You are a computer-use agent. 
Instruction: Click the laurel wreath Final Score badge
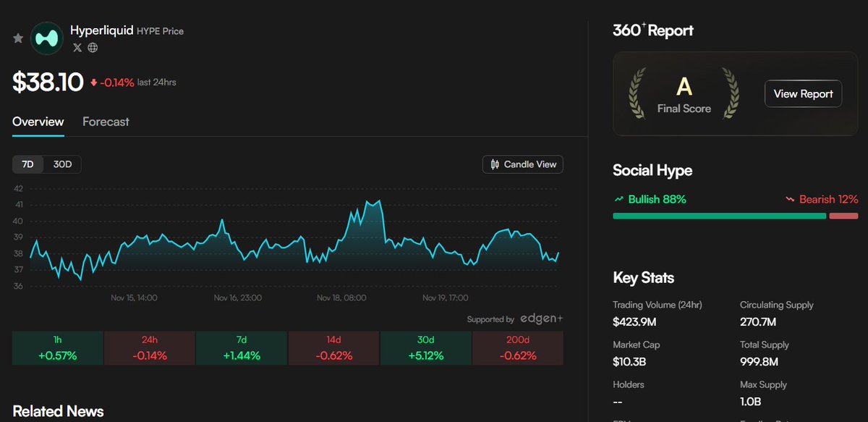click(683, 93)
